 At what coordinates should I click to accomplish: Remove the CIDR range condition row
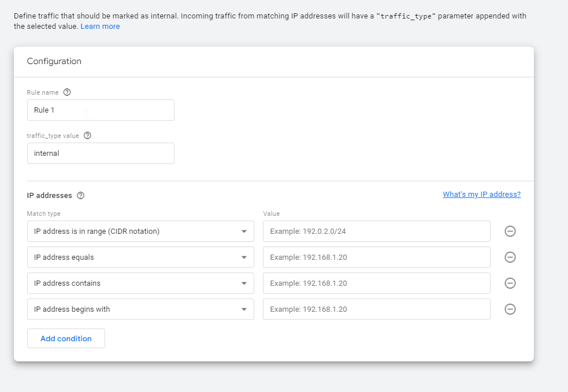click(510, 232)
